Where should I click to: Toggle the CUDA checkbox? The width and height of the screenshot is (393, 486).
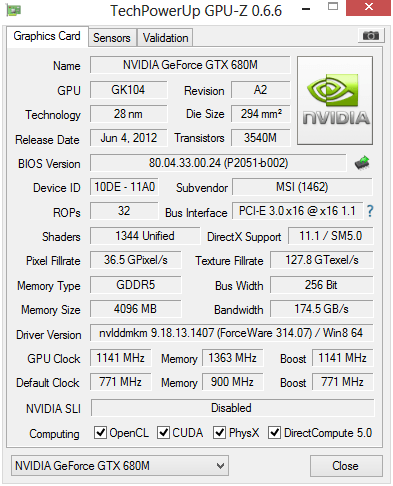[163, 432]
